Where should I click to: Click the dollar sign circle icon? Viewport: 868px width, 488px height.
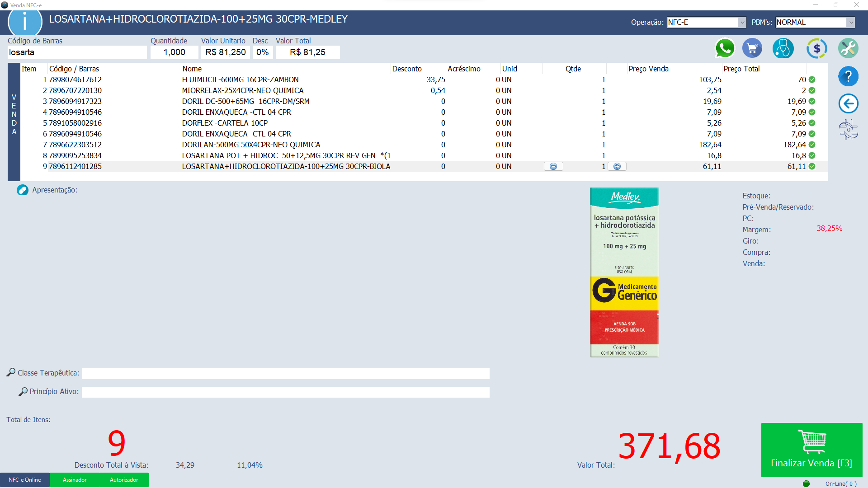(x=816, y=48)
